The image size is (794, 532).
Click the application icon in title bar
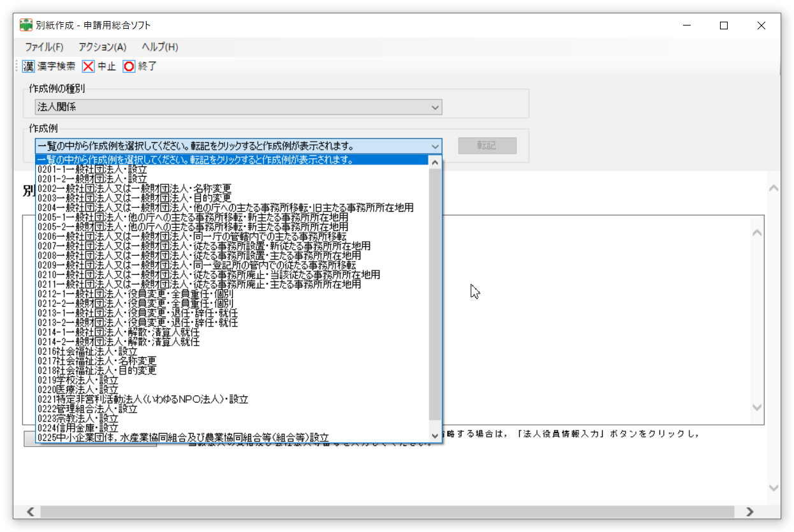click(x=26, y=26)
